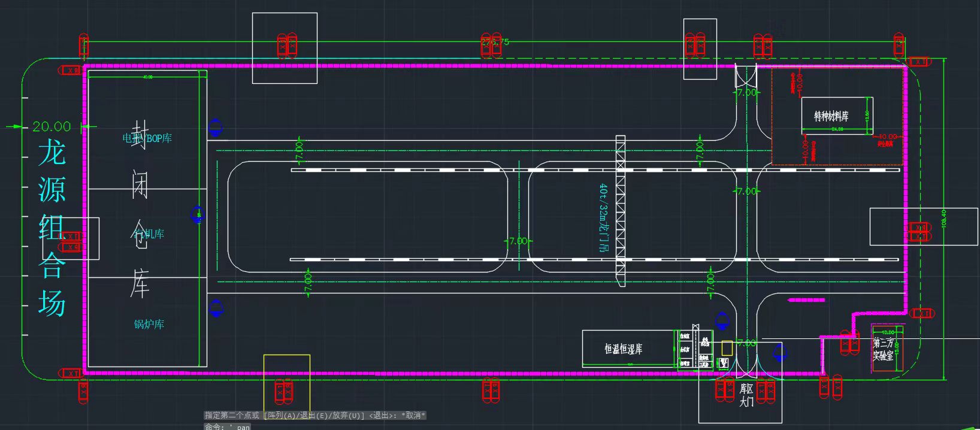Click the 锅炉库 text label

tap(149, 325)
